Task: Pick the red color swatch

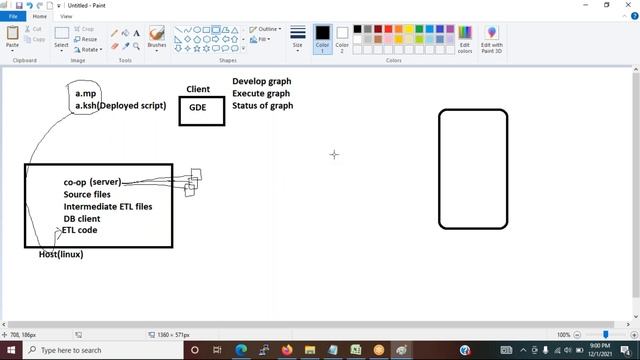Action: 388,29
